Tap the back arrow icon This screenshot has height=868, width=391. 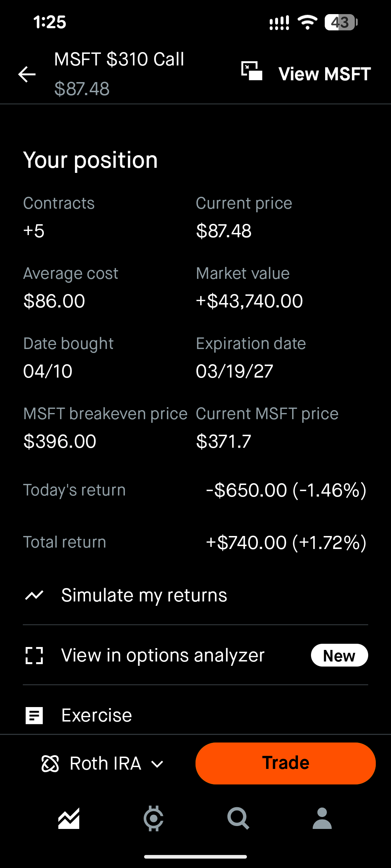coord(27,75)
